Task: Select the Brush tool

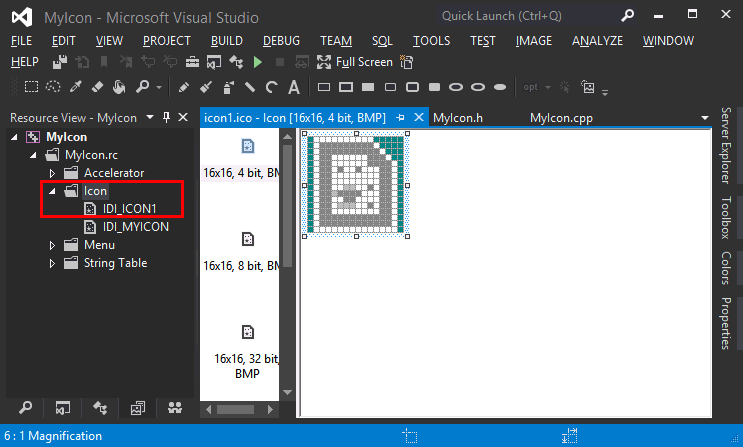Action: (206, 87)
